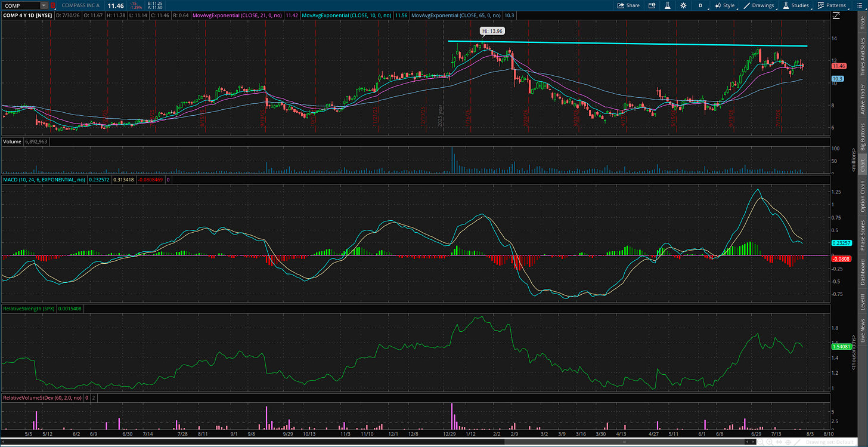Viewport: 868px width, 447px height.
Task: Open the Active Trader side tab
Action: [861, 99]
